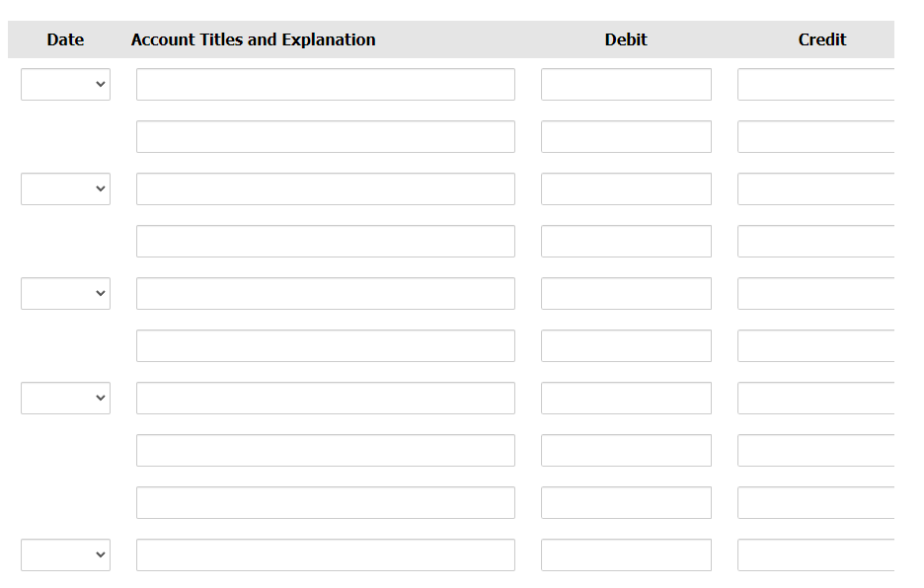Click the Account Titles and Explanation header
Screen dimensions: 924x588
254,39
